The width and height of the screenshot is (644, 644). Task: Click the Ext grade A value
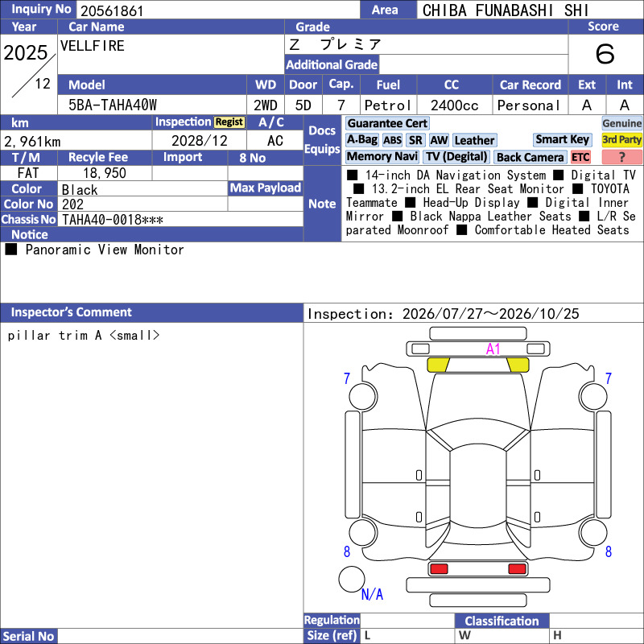pyautogui.click(x=587, y=105)
